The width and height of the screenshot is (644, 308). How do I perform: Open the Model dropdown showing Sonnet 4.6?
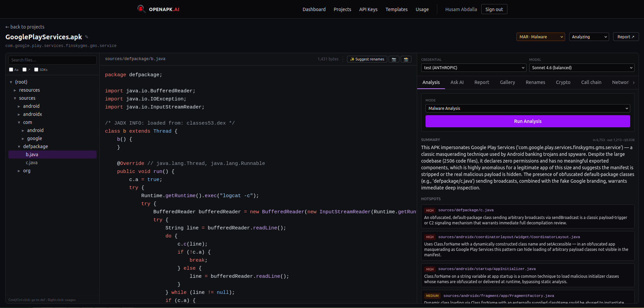click(582, 68)
